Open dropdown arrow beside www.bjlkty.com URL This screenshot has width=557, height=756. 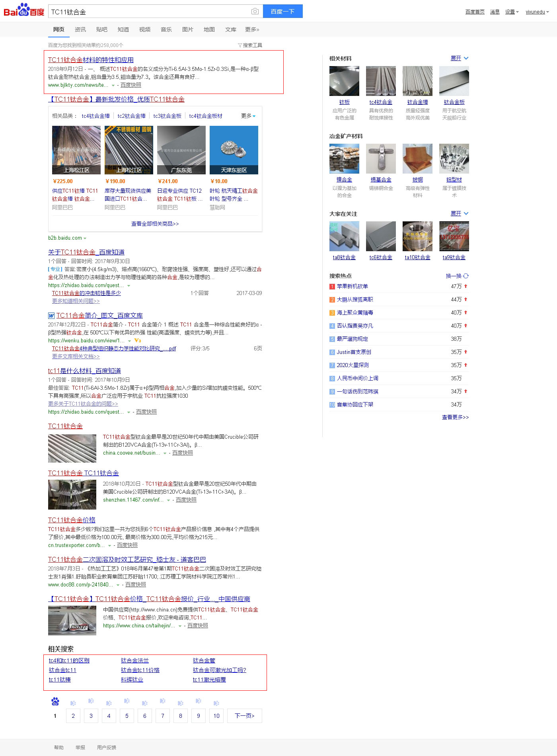[113, 86]
